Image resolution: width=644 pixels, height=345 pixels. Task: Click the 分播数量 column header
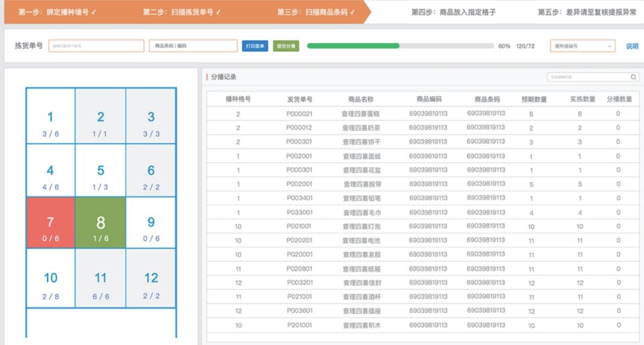pyautogui.click(x=619, y=99)
